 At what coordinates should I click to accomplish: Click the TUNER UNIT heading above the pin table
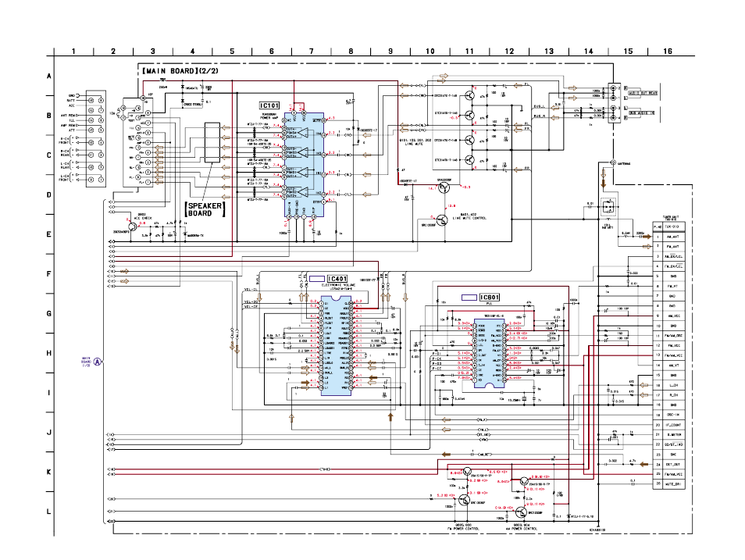point(669,218)
